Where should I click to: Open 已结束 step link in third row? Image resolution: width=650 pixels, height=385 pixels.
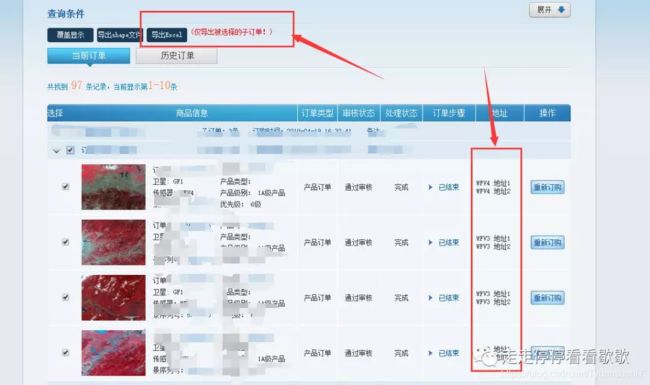(x=449, y=298)
